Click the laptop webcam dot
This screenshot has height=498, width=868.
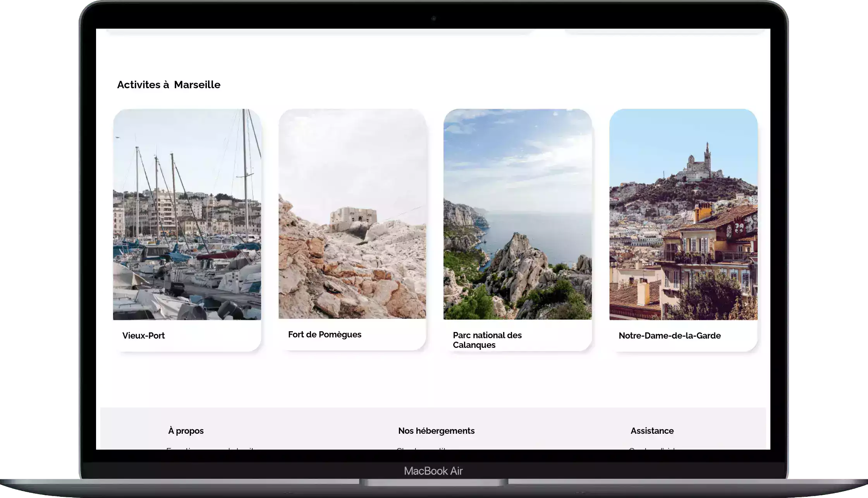pyautogui.click(x=434, y=18)
